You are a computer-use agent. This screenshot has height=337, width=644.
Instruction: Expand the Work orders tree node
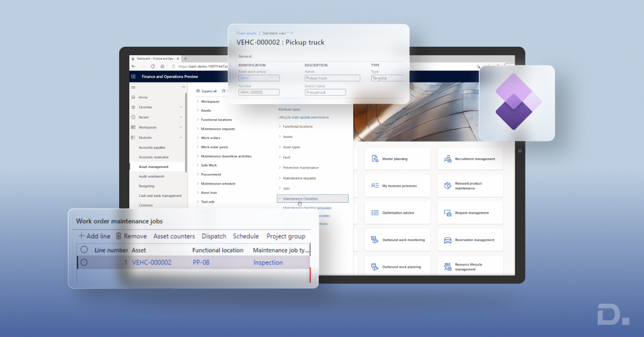click(x=199, y=137)
